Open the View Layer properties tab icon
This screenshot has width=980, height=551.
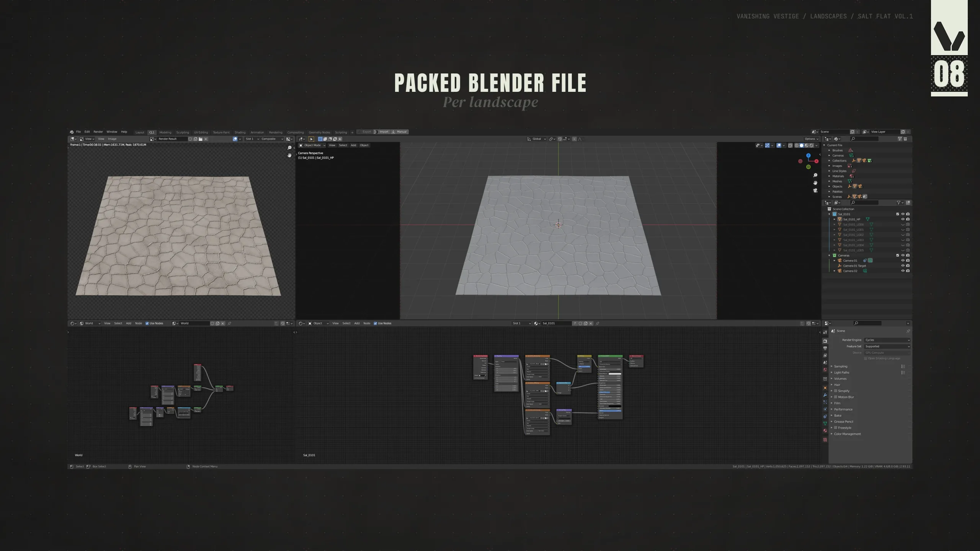pyautogui.click(x=825, y=355)
